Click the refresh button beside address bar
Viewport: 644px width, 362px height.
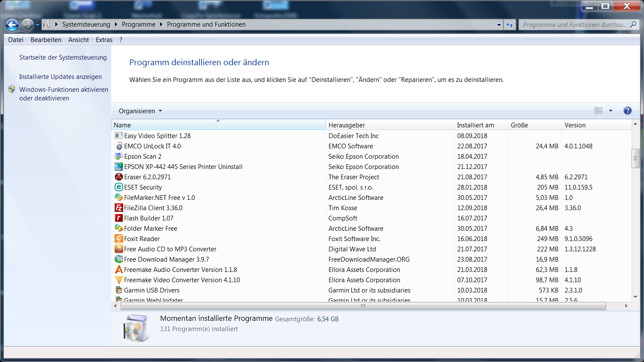tap(510, 24)
